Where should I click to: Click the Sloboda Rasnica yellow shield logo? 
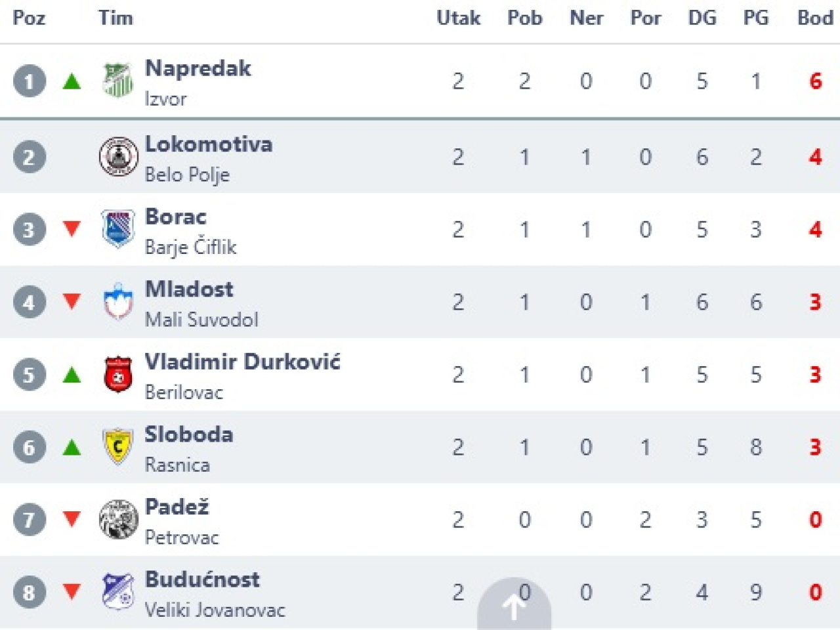(118, 447)
